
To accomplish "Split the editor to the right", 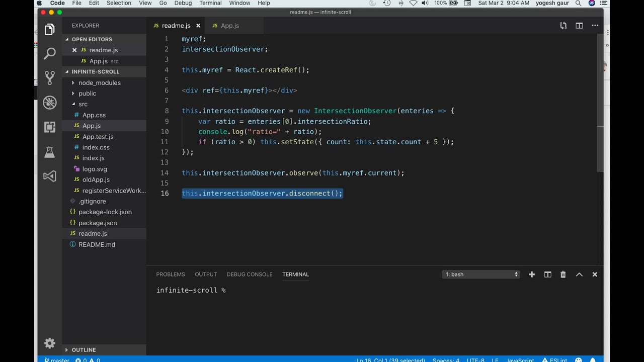I will click(579, 26).
